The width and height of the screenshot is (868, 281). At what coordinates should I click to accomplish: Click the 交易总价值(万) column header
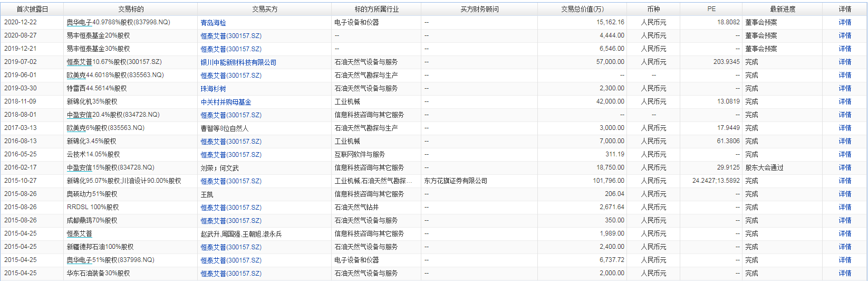pyautogui.click(x=582, y=9)
